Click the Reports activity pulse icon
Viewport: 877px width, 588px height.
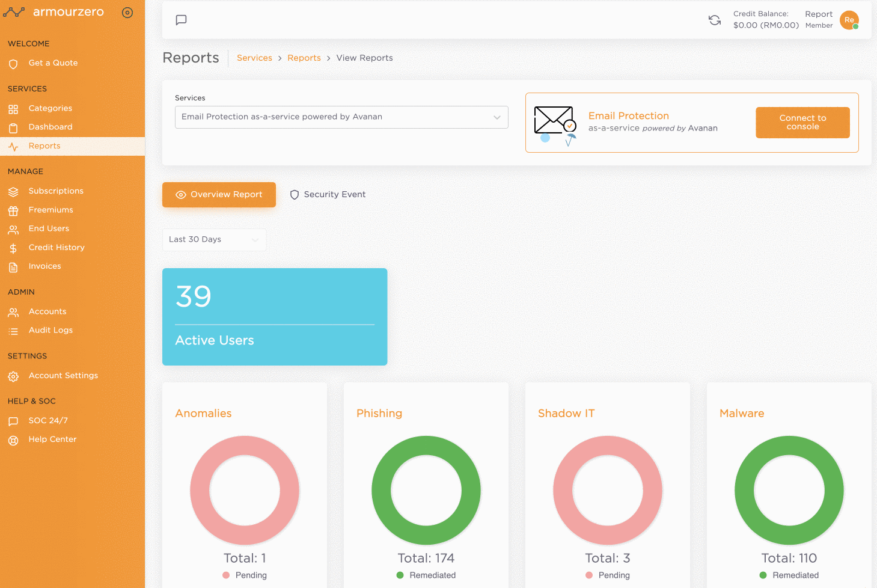(13, 147)
